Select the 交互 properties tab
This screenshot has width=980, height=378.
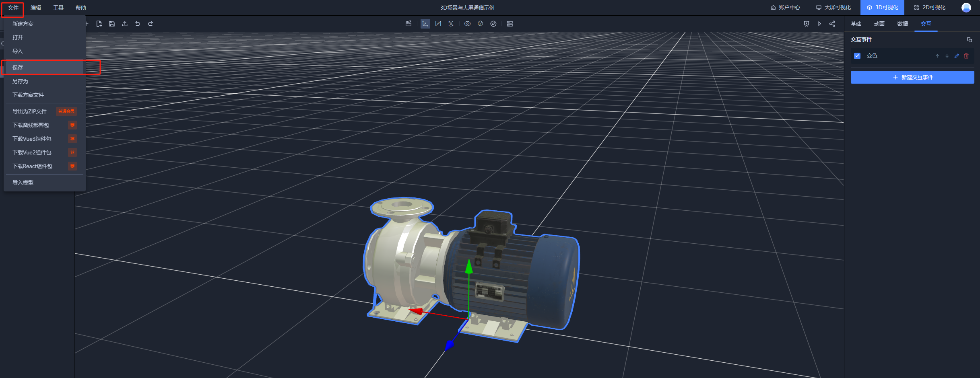pyautogui.click(x=926, y=24)
